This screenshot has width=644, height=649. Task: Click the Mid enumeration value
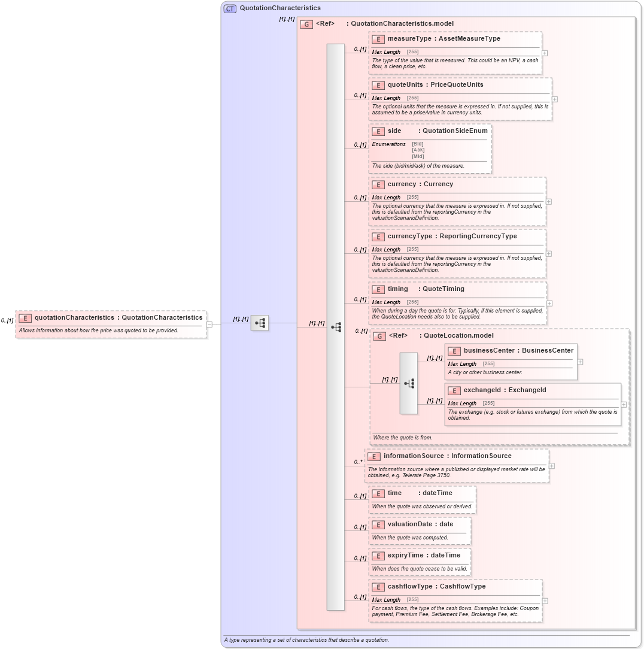tap(418, 156)
